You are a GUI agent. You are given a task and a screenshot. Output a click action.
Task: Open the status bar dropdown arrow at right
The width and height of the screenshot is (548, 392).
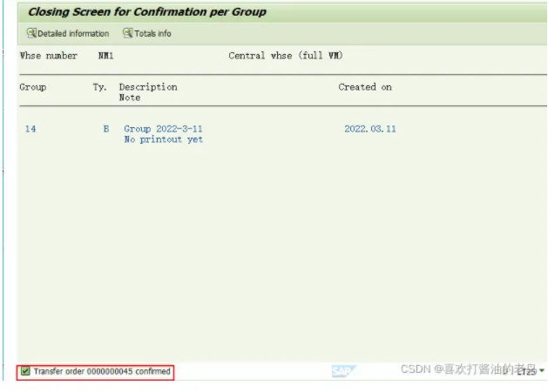pyautogui.click(x=542, y=370)
